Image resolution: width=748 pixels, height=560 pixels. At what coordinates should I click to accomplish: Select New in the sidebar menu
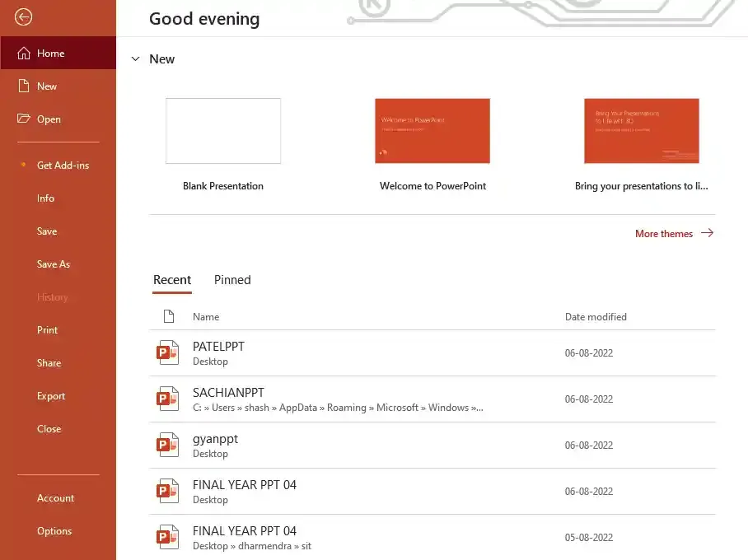point(58,86)
